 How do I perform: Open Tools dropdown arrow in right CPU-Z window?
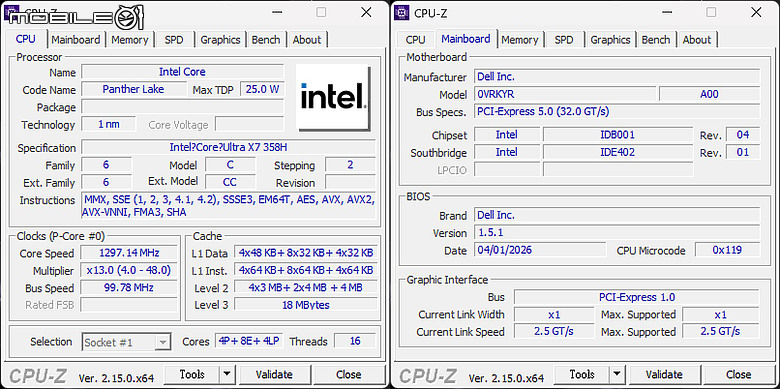coord(617,374)
